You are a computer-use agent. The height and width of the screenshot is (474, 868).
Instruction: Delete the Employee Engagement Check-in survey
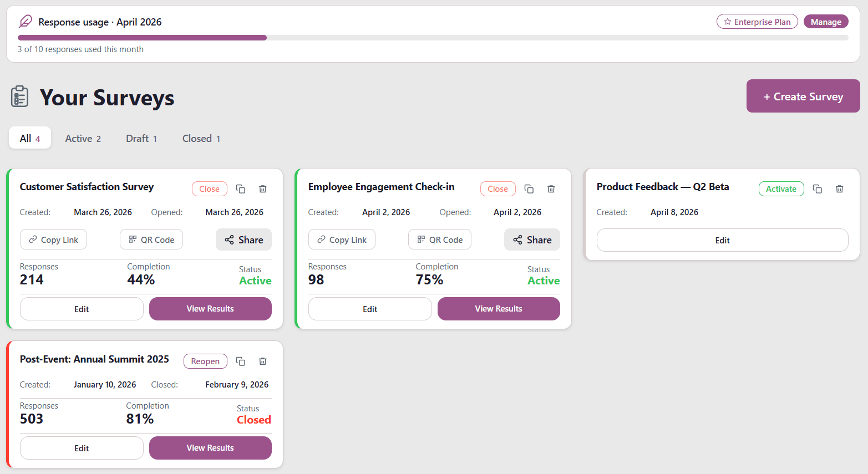coord(551,188)
